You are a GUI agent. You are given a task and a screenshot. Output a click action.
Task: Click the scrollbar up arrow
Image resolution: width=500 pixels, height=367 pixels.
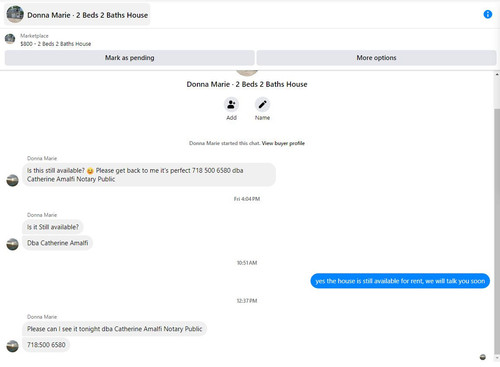pyautogui.click(x=497, y=75)
